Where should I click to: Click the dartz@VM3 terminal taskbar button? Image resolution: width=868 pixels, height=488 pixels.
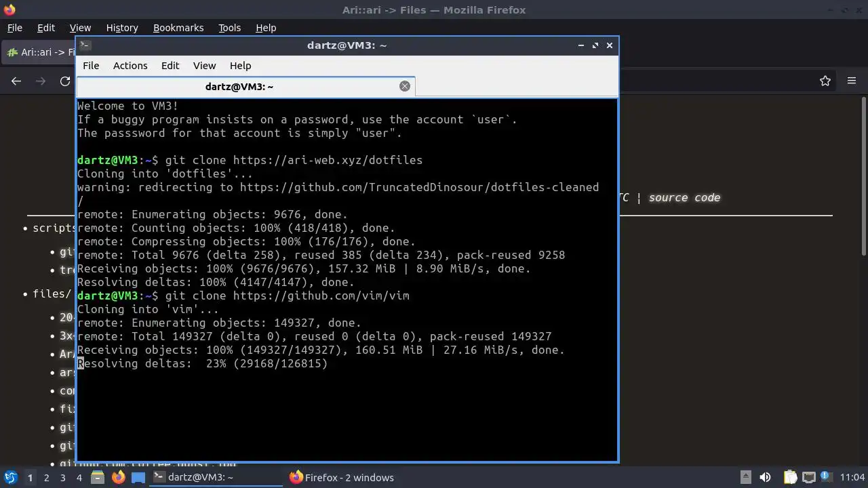point(216,477)
